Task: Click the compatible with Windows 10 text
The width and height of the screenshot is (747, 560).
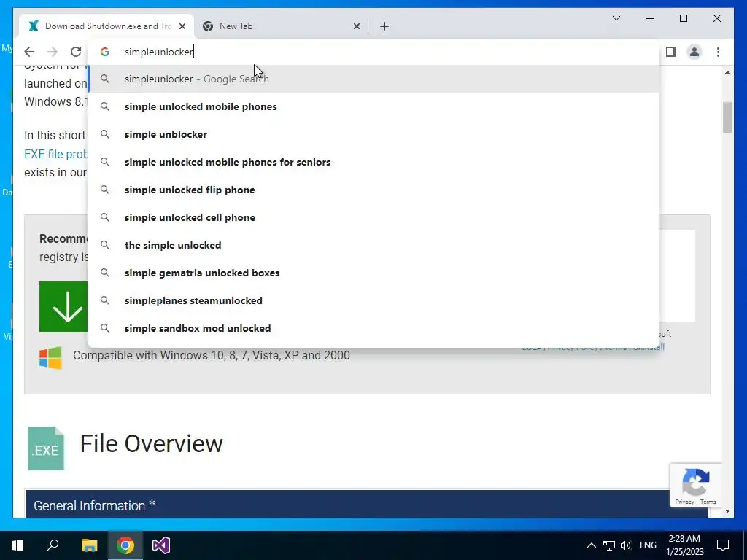Action: click(212, 355)
